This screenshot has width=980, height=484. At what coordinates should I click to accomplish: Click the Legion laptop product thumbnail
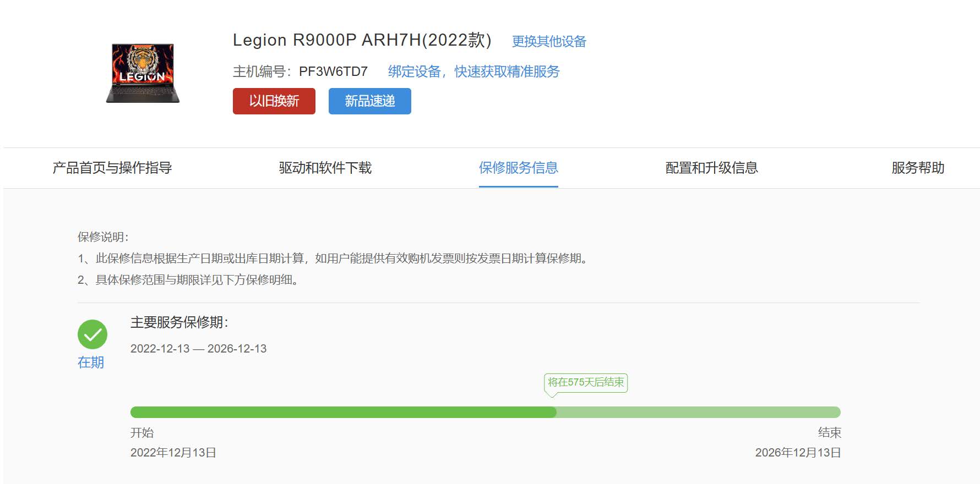click(x=143, y=73)
